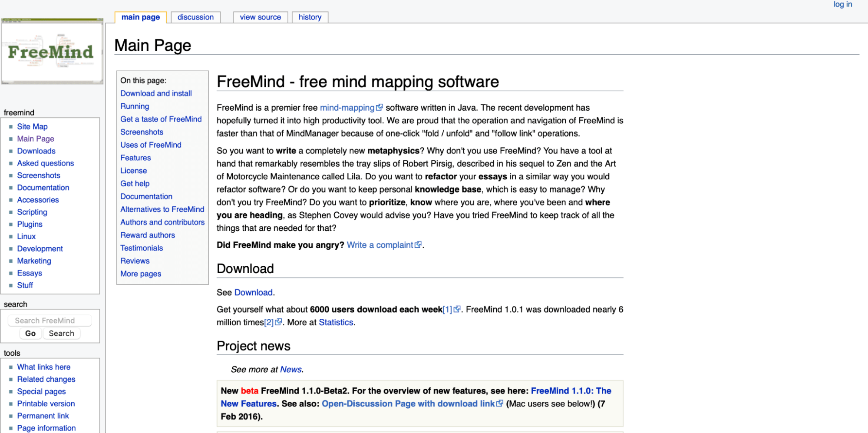Open Accessories sidebar link
Viewport: 868px width, 433px height.
click(x=38, y=200)
